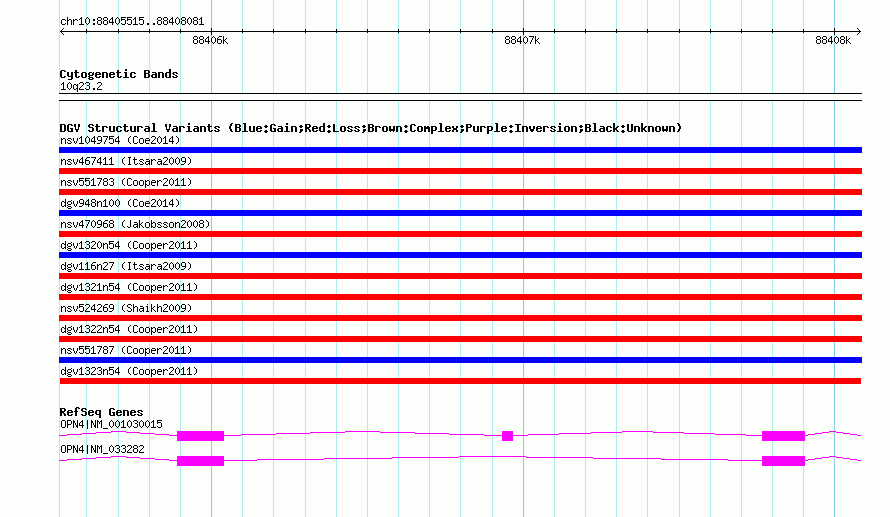Click the 88406k ruler tick label

pos(210,40)
